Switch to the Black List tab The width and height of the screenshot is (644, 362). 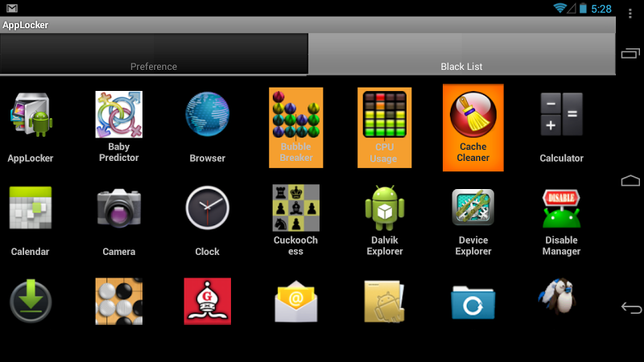pyautogui.click(x=461, y=54)
